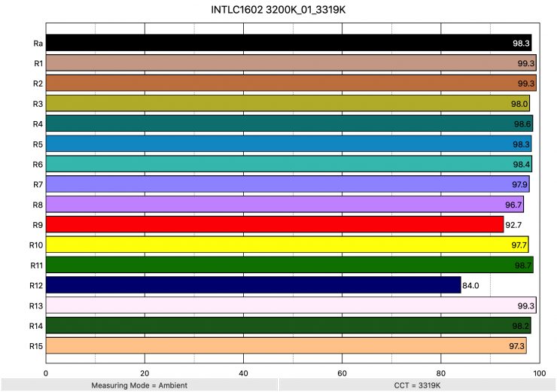Select the green R11 bar
The width and height of the screenshot is (557, 392).
point(289,265)
